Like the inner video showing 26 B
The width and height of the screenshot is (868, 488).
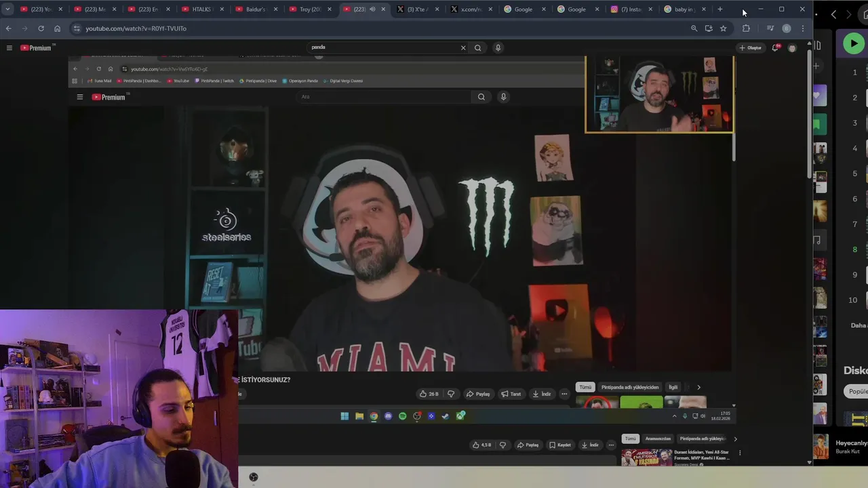click(x=429, y=394)
